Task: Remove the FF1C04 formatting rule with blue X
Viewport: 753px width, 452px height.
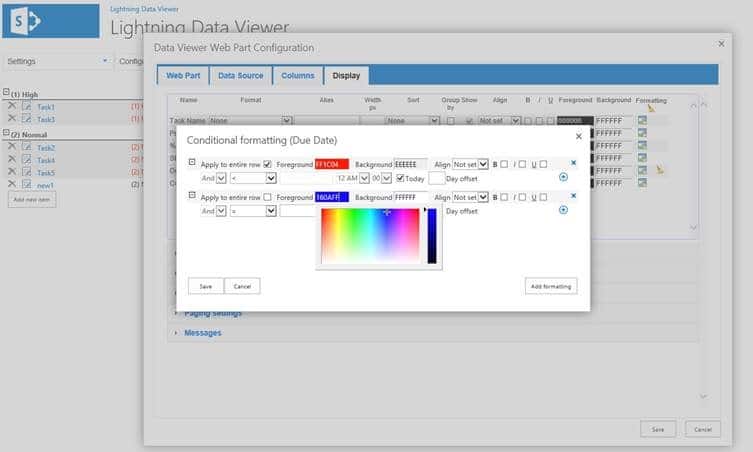Action: (573, 163)
